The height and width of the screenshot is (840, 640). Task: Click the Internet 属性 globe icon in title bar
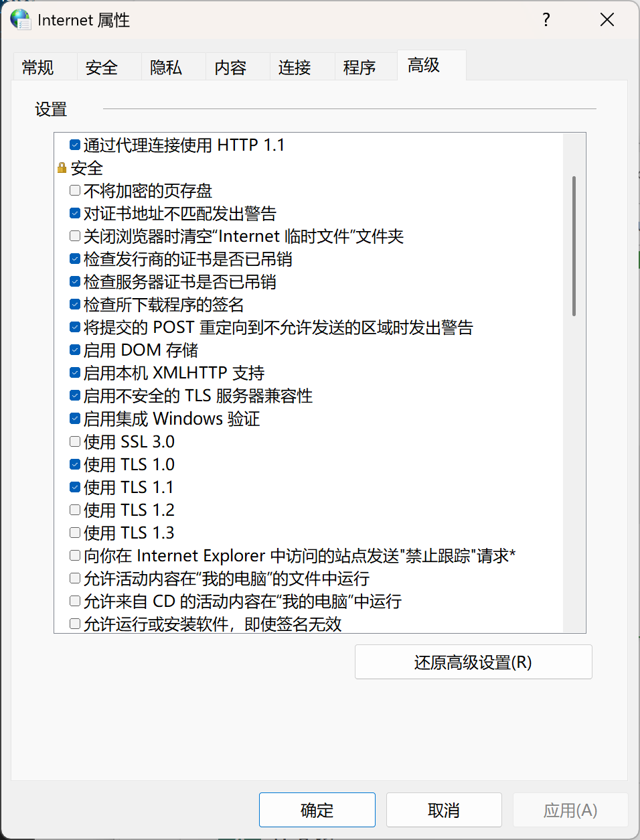coord(21,19)
